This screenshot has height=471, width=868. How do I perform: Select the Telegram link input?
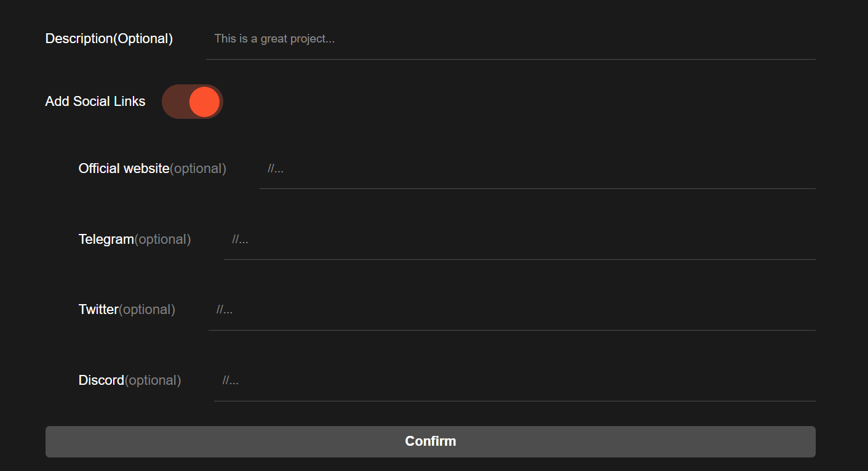pyautogui.click(x=519, y=240)
